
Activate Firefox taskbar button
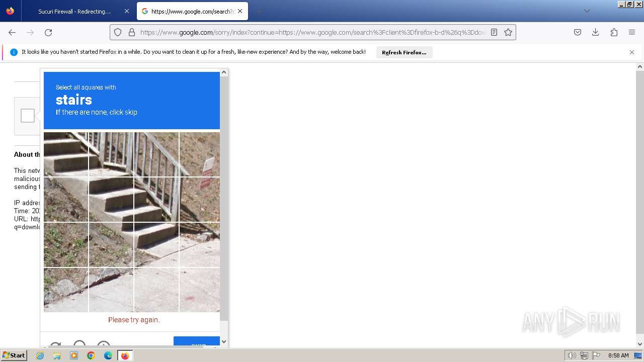click(x=125, y=355)
